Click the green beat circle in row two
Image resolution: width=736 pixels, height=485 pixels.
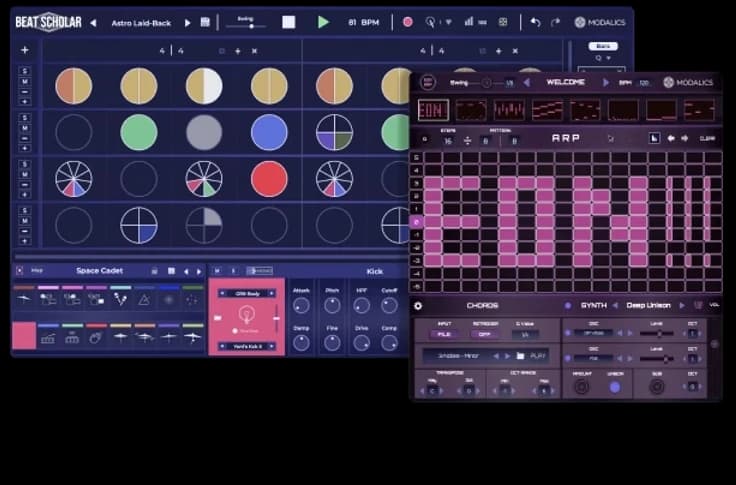138,132
